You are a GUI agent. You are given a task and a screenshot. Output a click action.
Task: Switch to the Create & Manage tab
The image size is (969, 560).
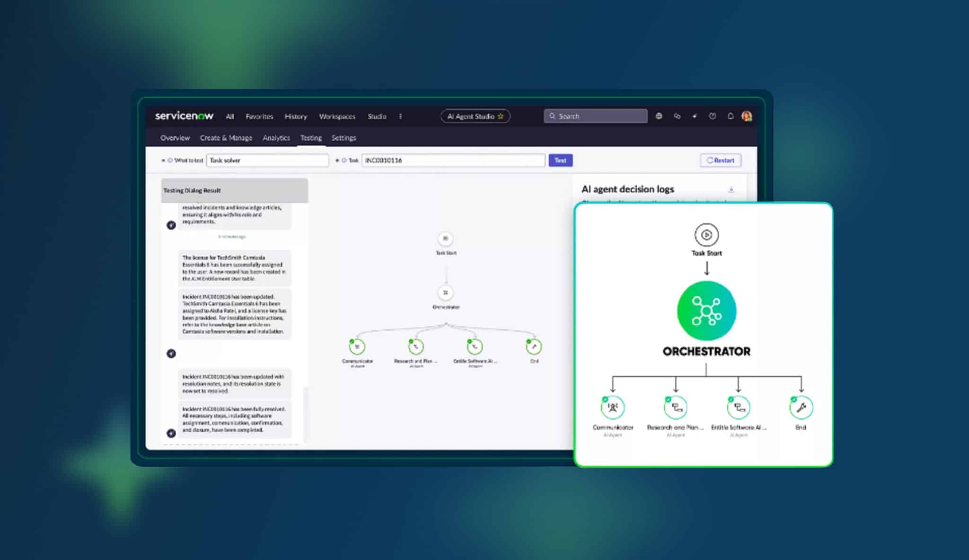tap(226, 138)
